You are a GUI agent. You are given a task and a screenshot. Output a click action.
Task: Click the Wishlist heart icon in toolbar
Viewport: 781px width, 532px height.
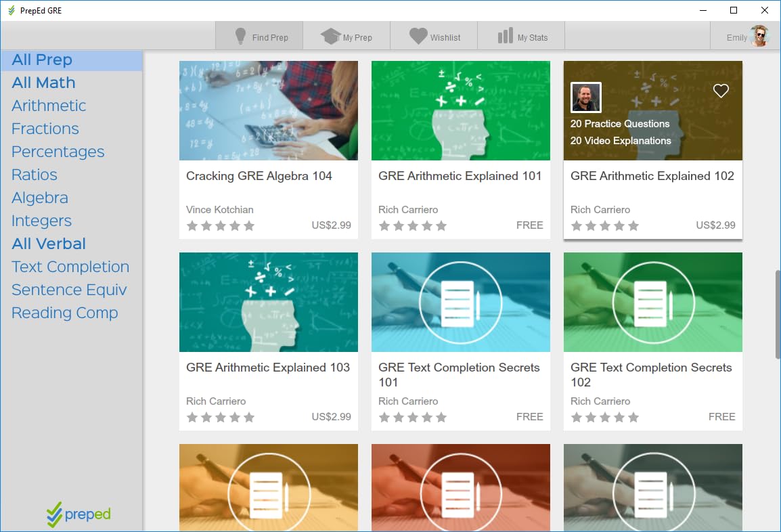tap(418, 37)
